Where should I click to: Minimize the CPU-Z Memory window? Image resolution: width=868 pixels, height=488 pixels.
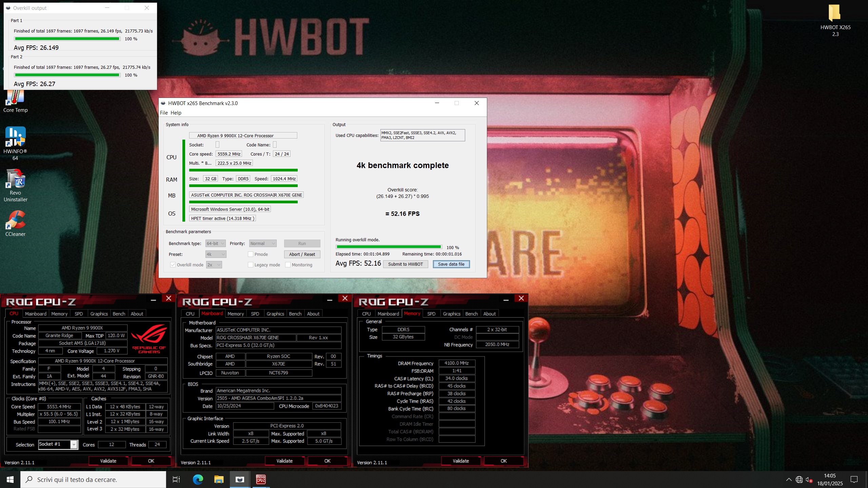tap(506, 300)
